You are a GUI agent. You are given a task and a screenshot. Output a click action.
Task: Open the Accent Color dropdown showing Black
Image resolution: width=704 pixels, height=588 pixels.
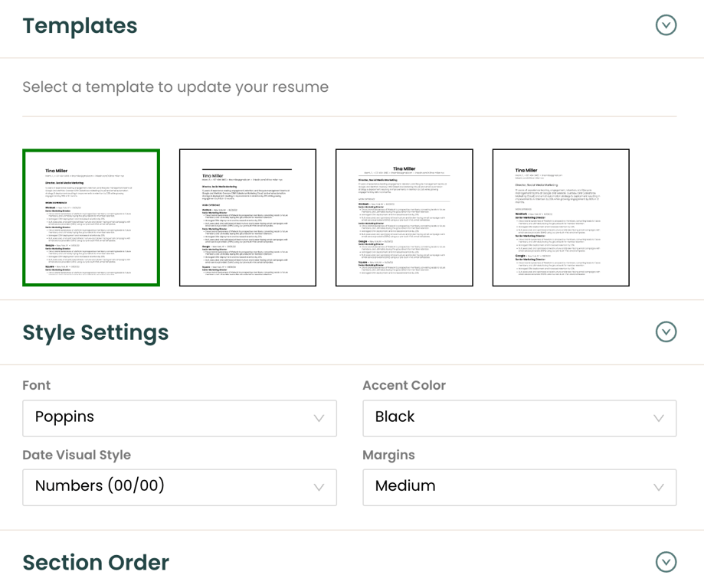tap(519, 418)
